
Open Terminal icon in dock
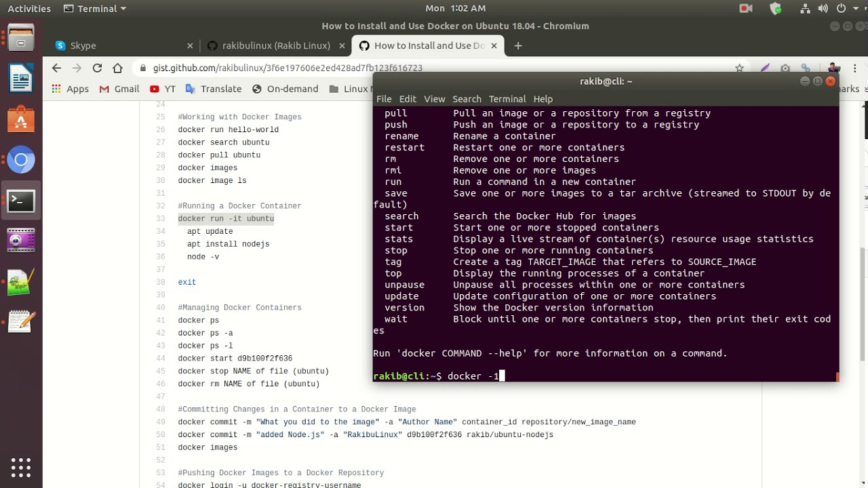click(x=21, y=200)
